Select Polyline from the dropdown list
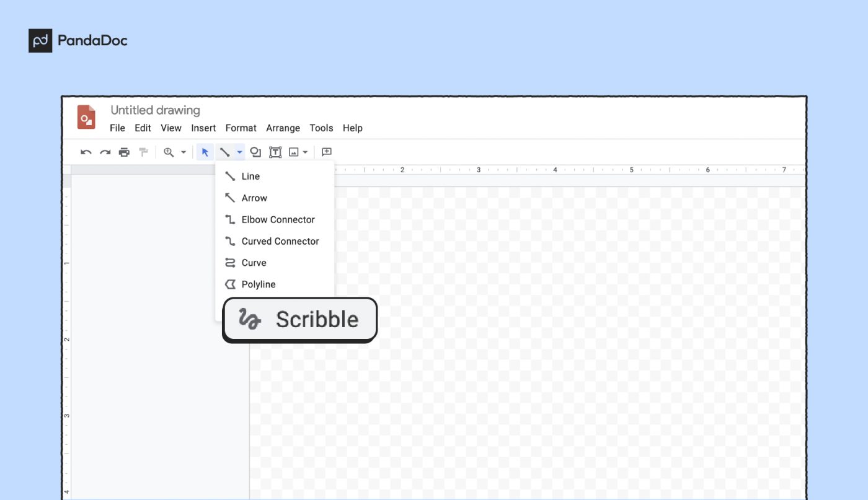 click(x=275, y=285)
